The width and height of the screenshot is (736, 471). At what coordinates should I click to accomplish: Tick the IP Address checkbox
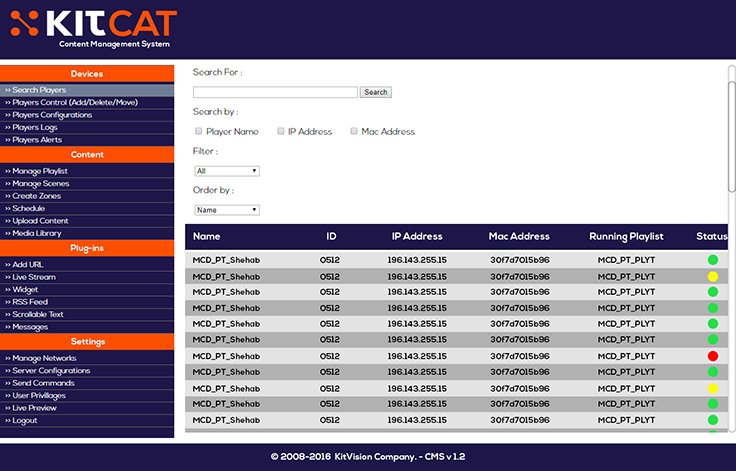(x=281, y=131)
